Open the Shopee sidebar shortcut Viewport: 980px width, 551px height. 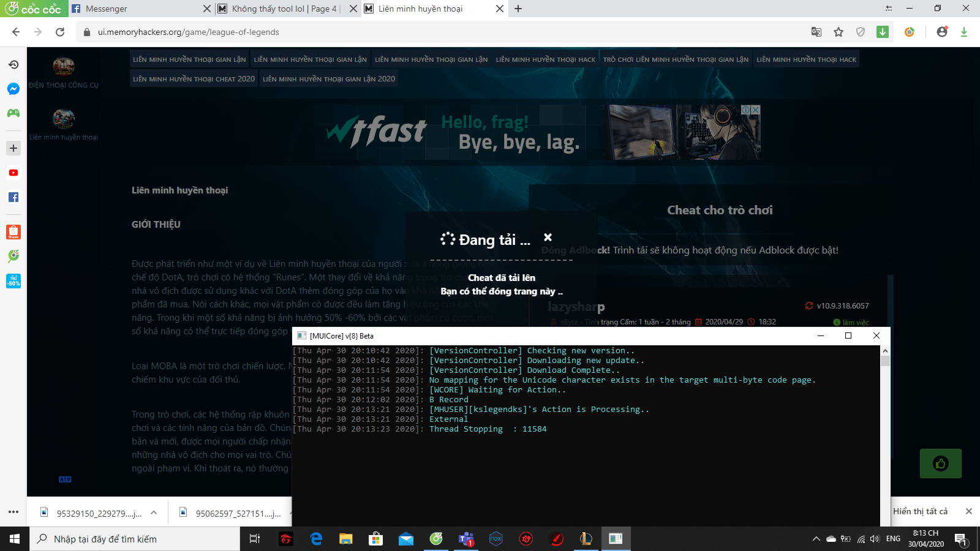13,232
